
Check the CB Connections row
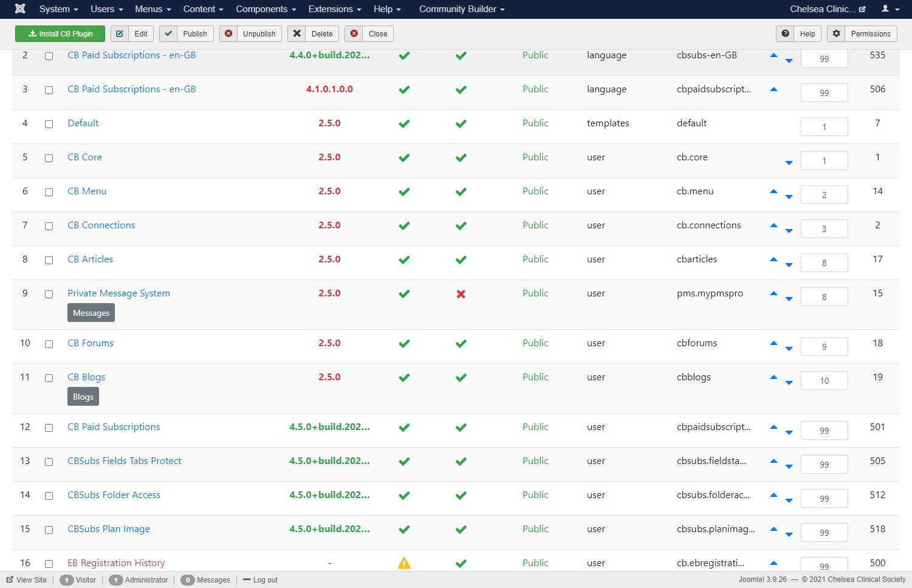coord(49,226)
